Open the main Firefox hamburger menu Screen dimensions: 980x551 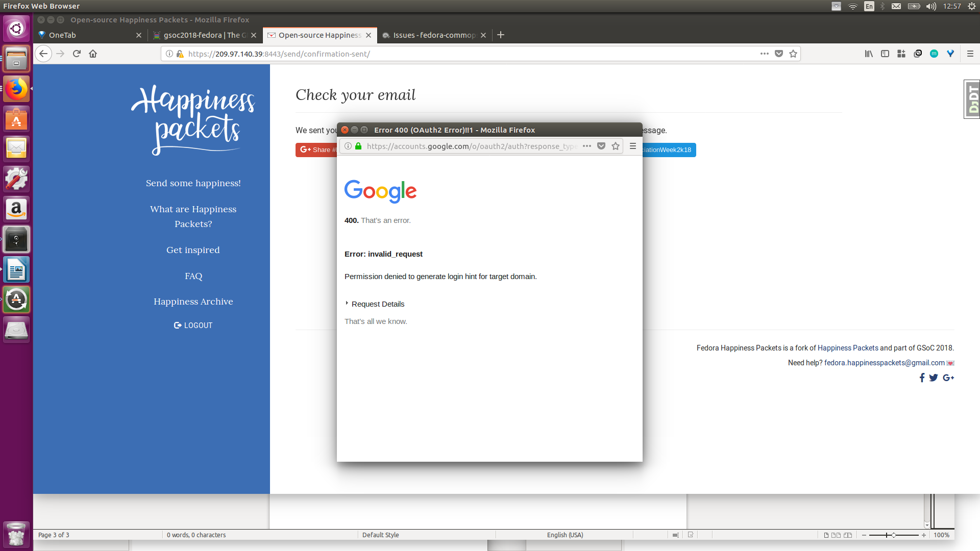click(970, 54)
